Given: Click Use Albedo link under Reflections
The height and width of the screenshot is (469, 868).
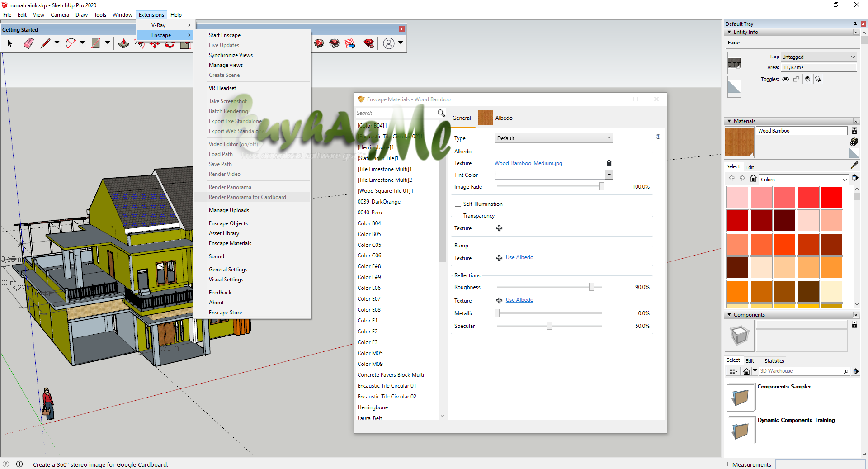Looking at the screenshot, I should tap(519, 300).
